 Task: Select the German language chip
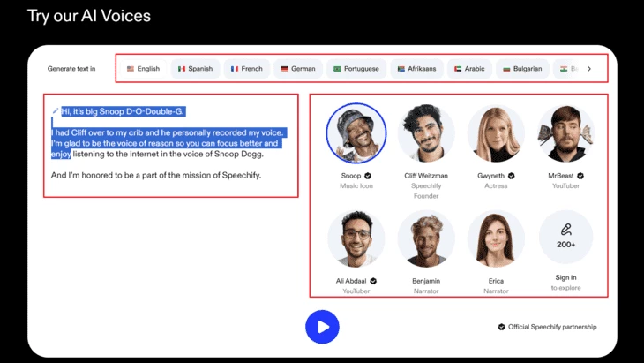coord(298,69)
